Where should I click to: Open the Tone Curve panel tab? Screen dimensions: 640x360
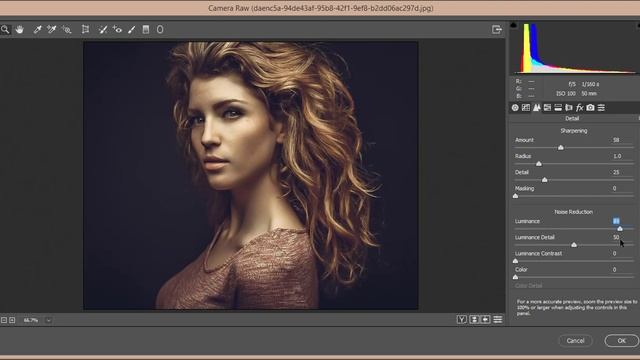(526, 108)
